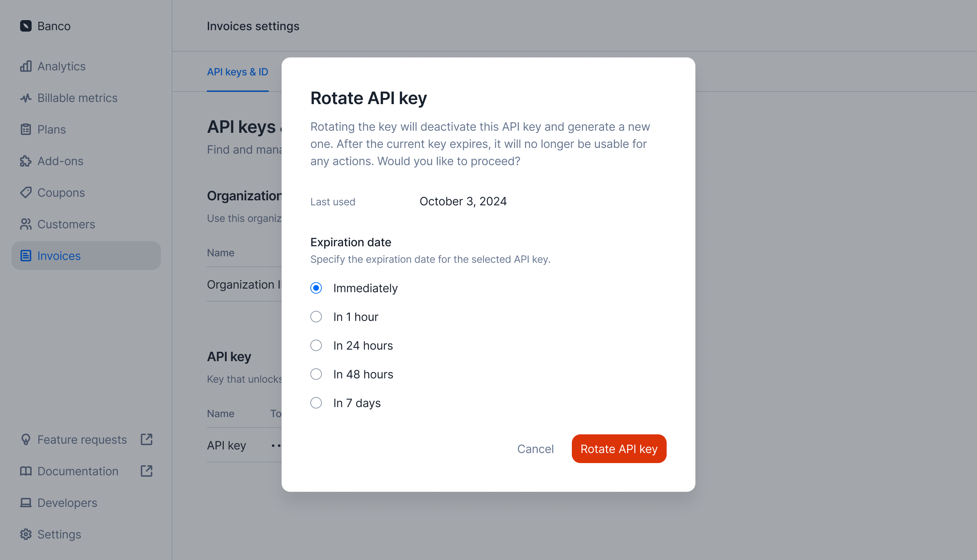Open Feature requests external link icon
The image size is (977, 560).
click(x=147, y=439)
